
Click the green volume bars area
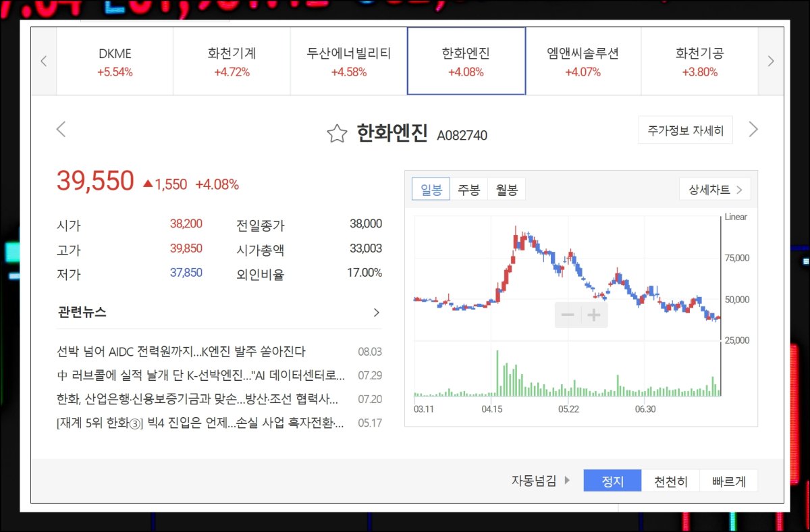[x=567, y=373]
